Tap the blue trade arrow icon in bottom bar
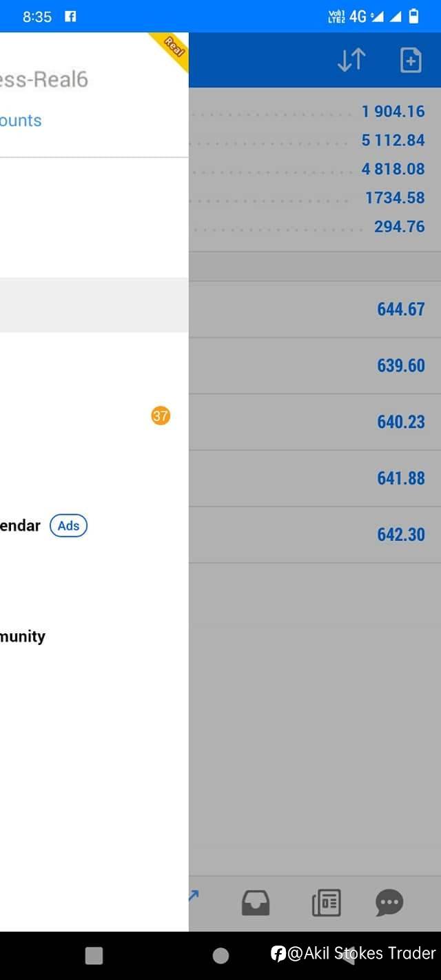Screen dimensions: 441x980 click(x=194, y=895)
